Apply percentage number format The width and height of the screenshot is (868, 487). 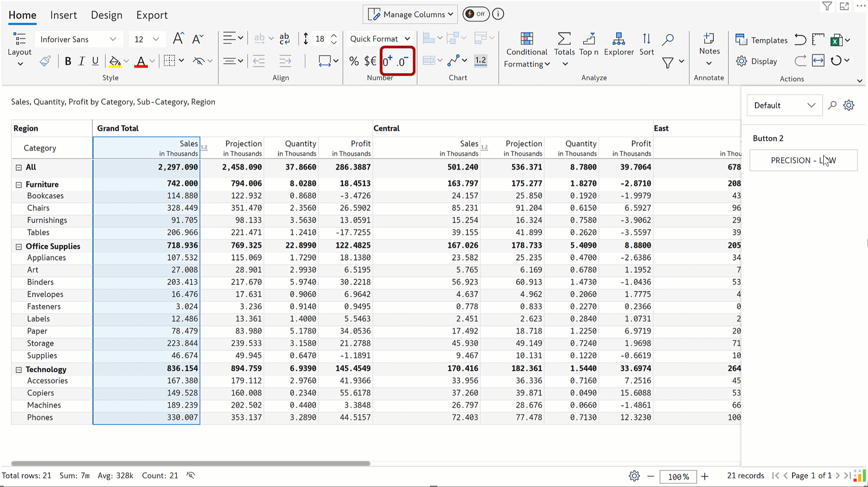(354, 61)
